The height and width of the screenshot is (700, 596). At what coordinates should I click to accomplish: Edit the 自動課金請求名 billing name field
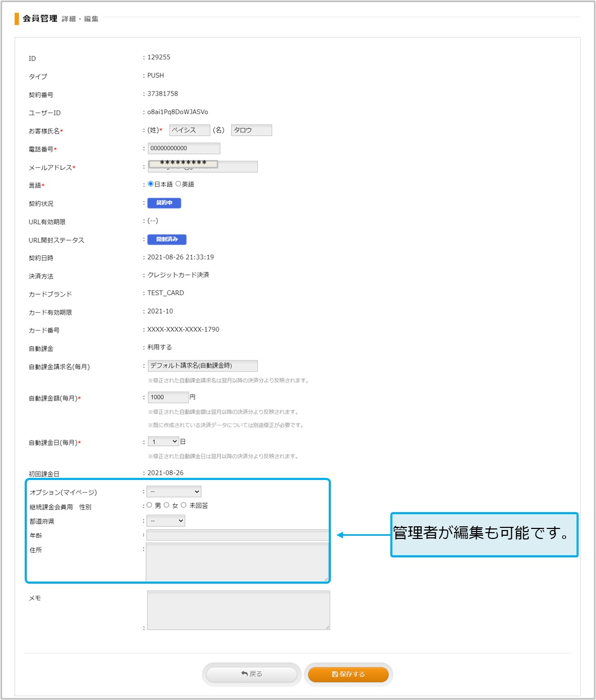(203, 366)
